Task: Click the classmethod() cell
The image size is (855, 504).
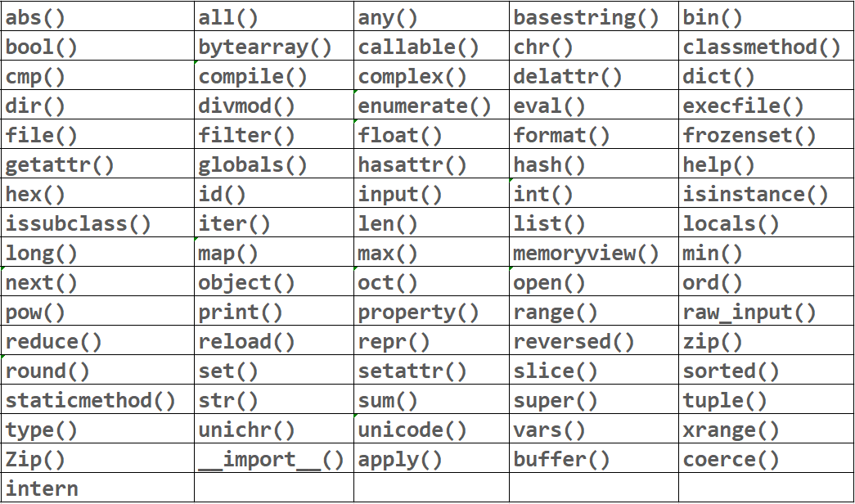Action: 762,47
